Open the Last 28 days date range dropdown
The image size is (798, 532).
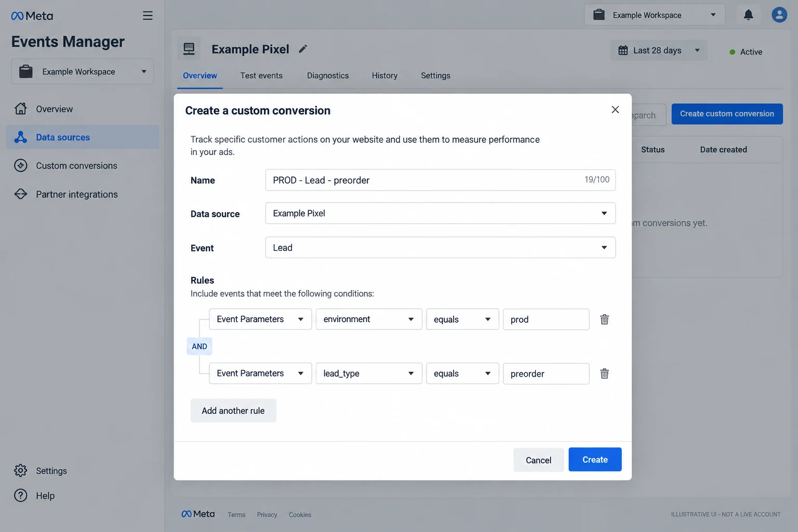click(x=659, y=50)
